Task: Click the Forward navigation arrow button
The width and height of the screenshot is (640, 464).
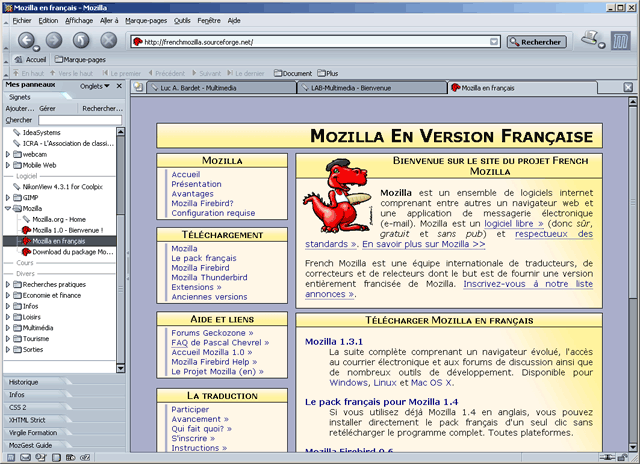Action: (x=54, y=40)
